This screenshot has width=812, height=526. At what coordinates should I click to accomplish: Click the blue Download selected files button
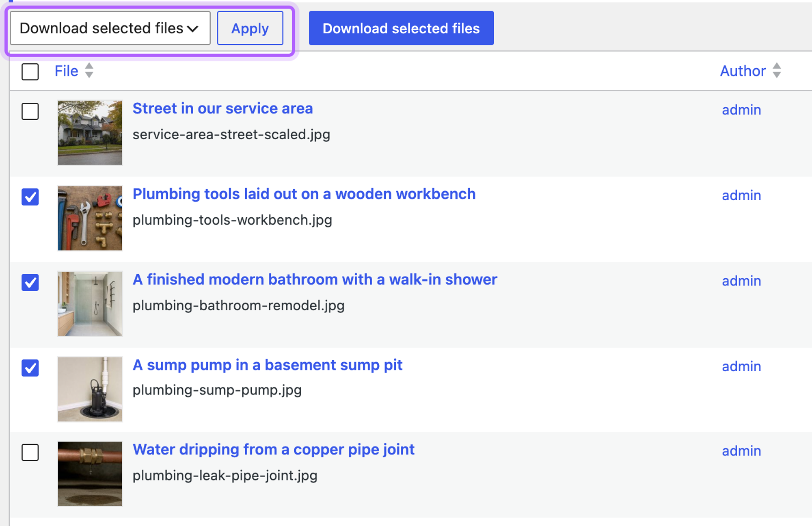point(401,28)
